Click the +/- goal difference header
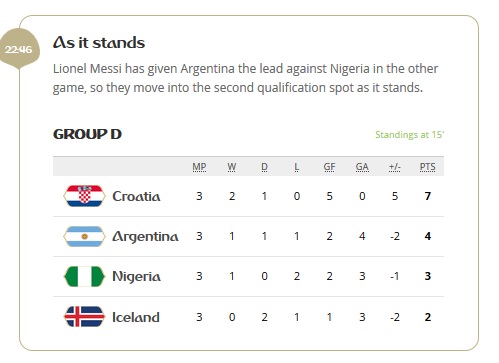499x363 pixels. [x=395, y=167]
